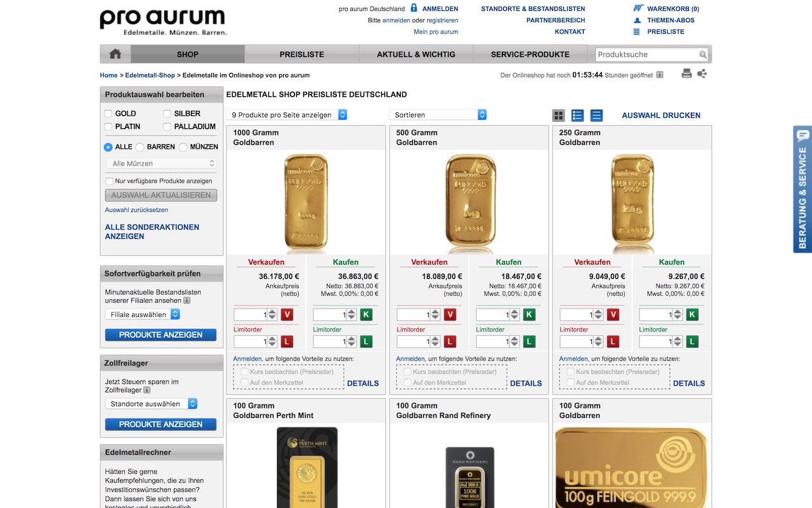Click green L limit buy for 1000 Gramm
Image resolution: width=812 pixels, height=508 pixels.
(367, 342)
